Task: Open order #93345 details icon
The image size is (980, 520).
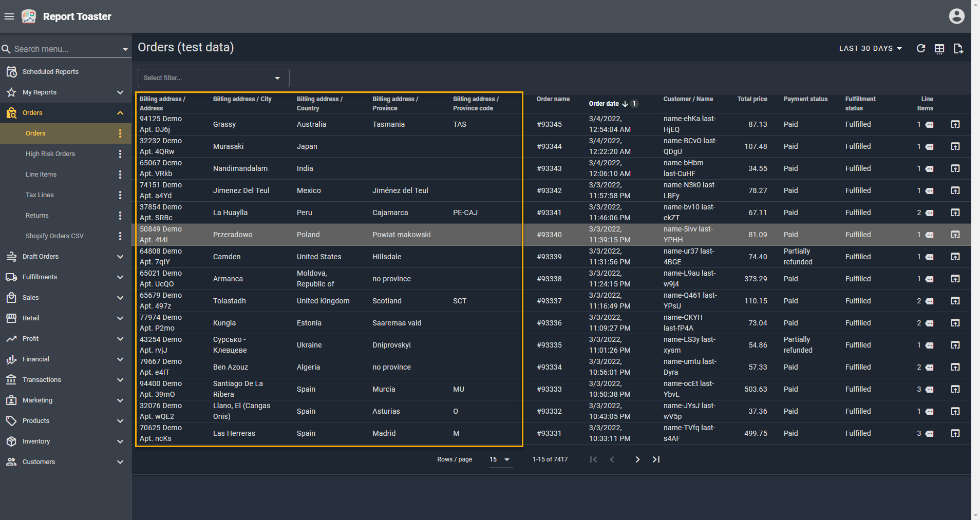Action: click(955, 124)
